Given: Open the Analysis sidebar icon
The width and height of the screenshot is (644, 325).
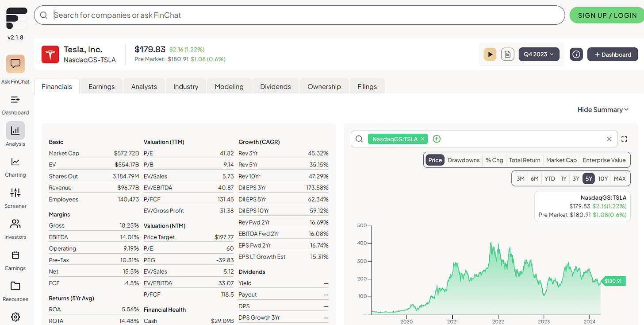Looking at the screenshot, I should 15,131.
